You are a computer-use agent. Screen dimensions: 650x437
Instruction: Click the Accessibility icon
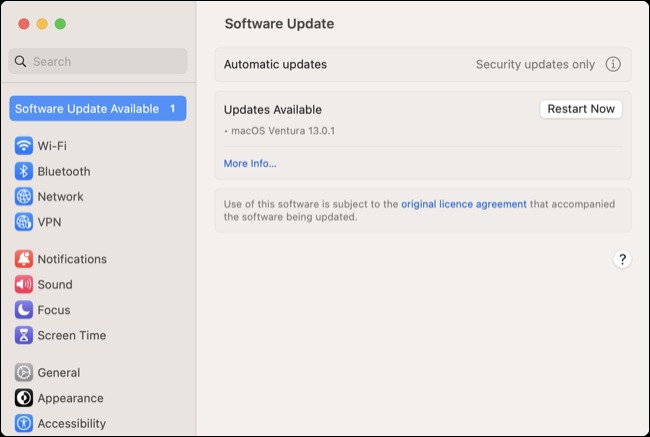pyautogui.click(x=24, y=423)
